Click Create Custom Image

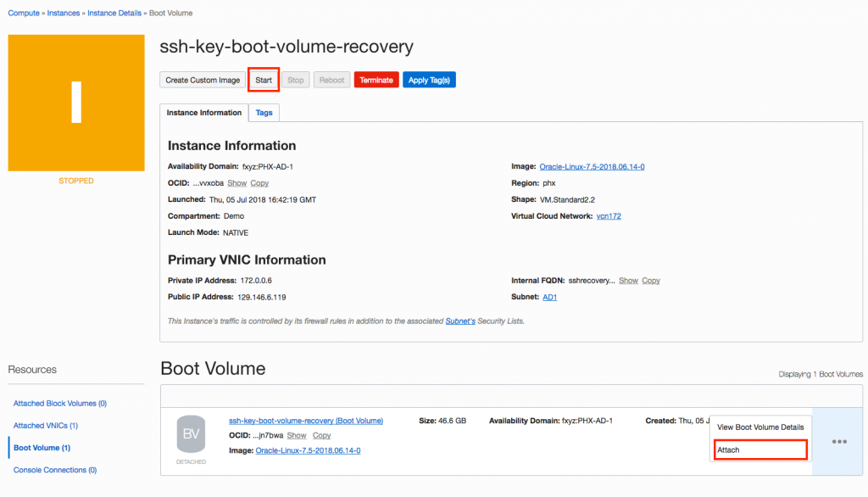click(202, 80)
